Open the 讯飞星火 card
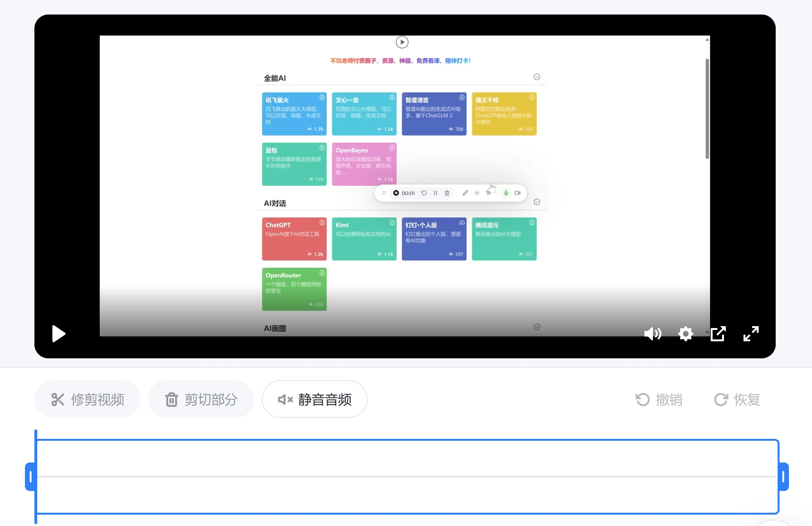812x526 pixels. pyautogui.click(x=294, y=114)
